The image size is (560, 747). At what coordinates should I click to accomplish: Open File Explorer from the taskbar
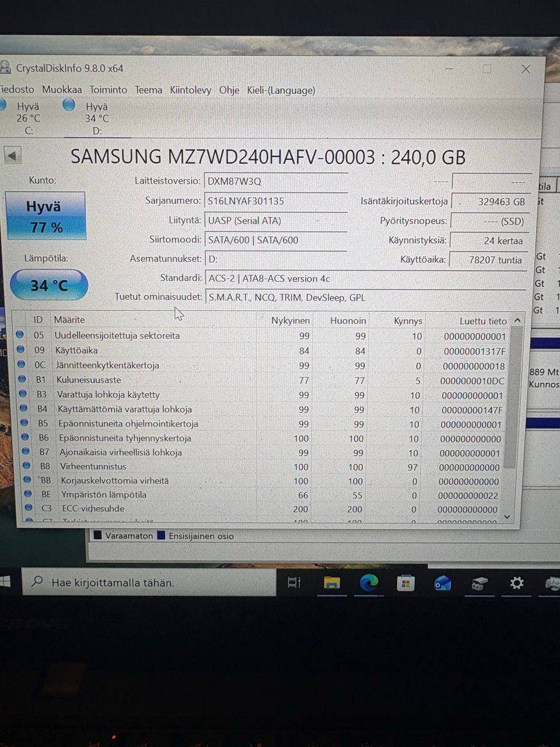pos(332,582)
